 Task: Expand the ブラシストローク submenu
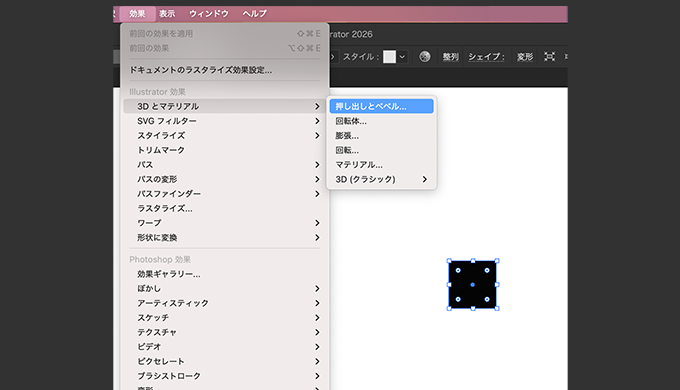click(x=225, y=376)
